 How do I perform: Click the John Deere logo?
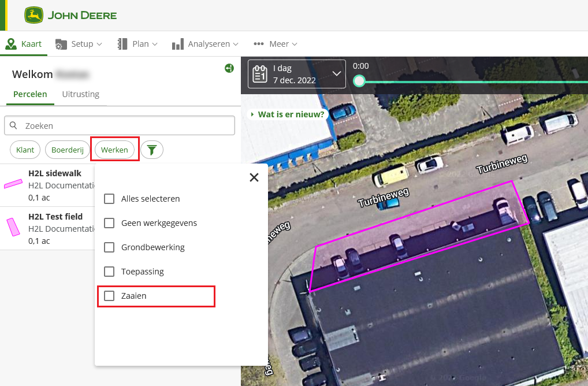pos(70,15)
